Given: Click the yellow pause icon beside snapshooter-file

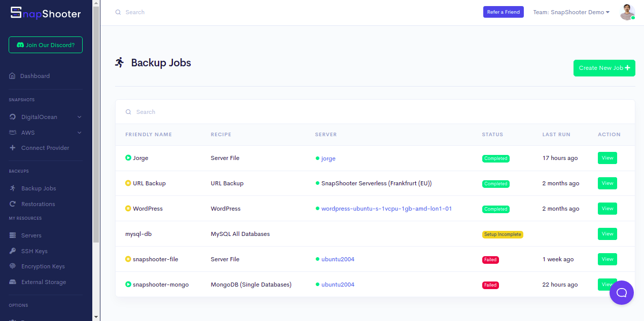Looking at the screenshot, I should (x=128, y=259).
